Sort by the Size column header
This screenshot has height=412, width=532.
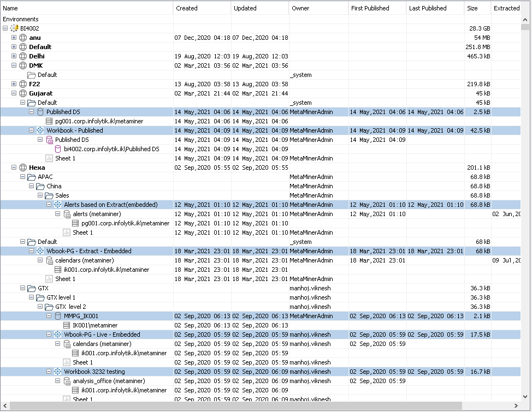pos(477,8)
